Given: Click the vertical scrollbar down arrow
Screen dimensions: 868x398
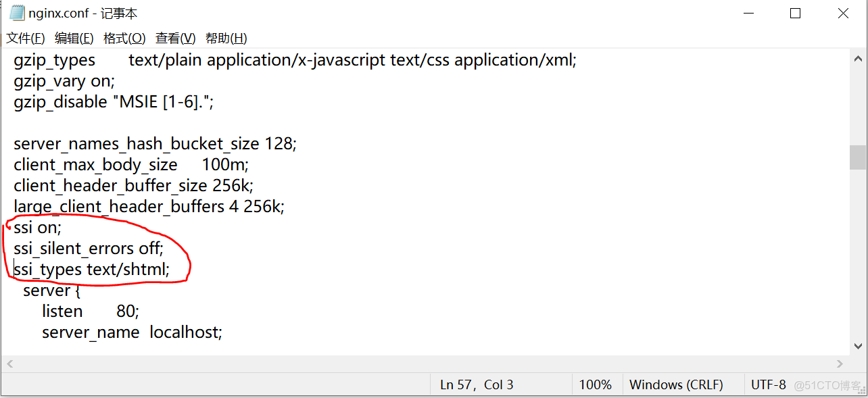Looking at the screenshot, I should coord(858,346).
